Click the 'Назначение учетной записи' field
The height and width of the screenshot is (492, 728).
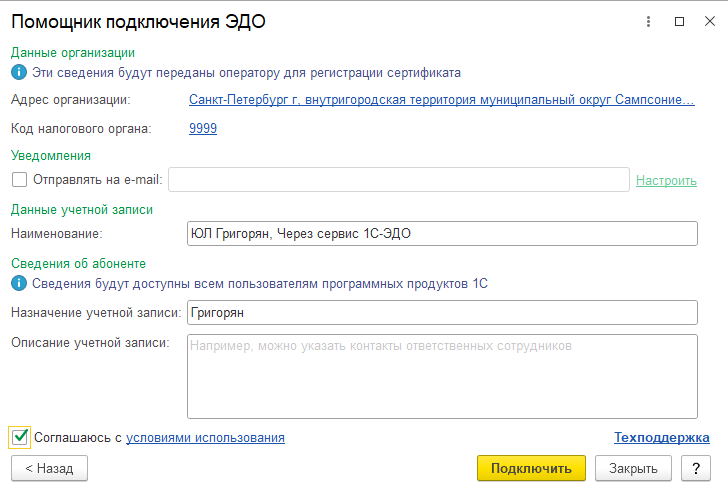tap(441, 313)
